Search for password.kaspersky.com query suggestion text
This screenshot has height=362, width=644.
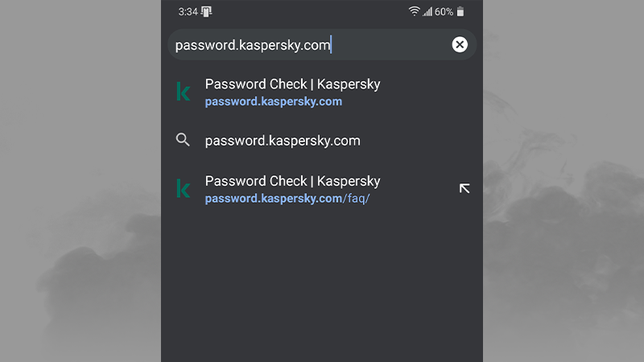[x=283, y=141]
